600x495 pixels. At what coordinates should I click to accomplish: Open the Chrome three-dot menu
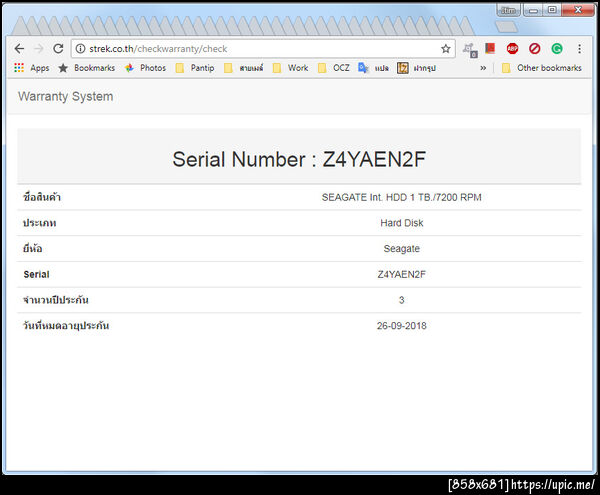579,49
